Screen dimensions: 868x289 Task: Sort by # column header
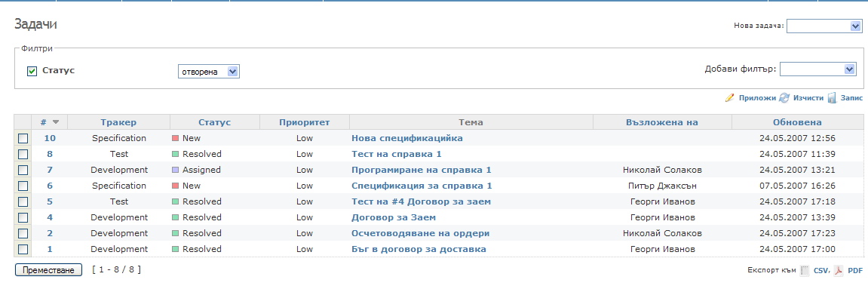pyautogui.click(x=44, y=122)
